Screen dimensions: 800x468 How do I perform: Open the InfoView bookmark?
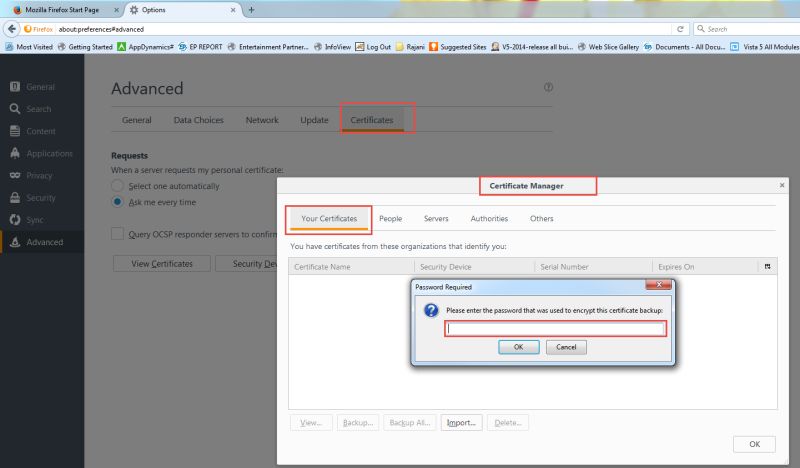(332, 47)
